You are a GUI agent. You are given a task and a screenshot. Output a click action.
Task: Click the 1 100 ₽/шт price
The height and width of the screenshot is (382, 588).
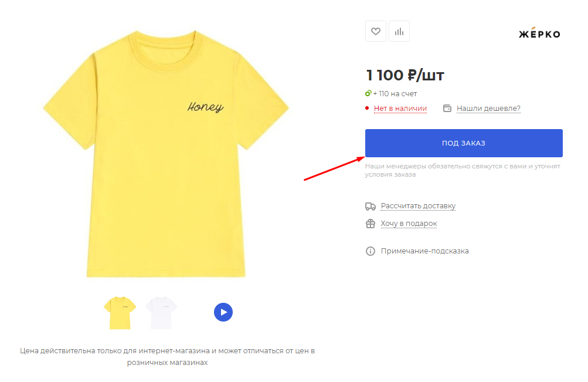point(405,75)
